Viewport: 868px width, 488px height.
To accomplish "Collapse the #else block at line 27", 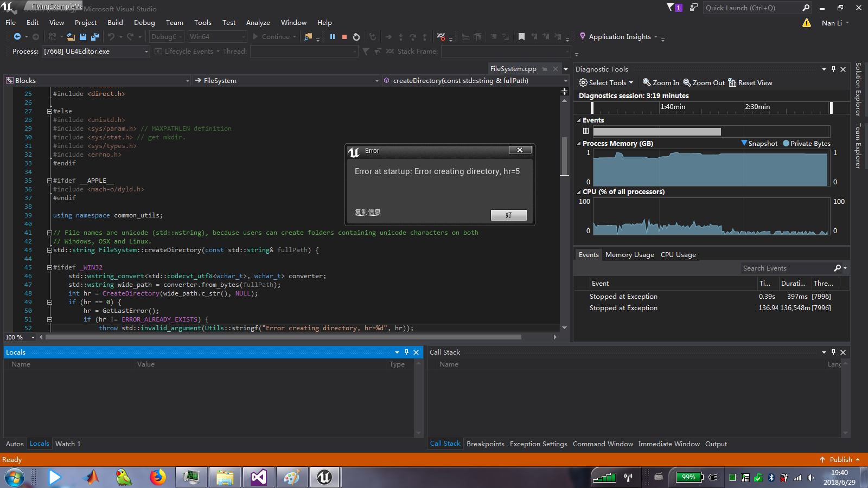I will tap(49, 111).
